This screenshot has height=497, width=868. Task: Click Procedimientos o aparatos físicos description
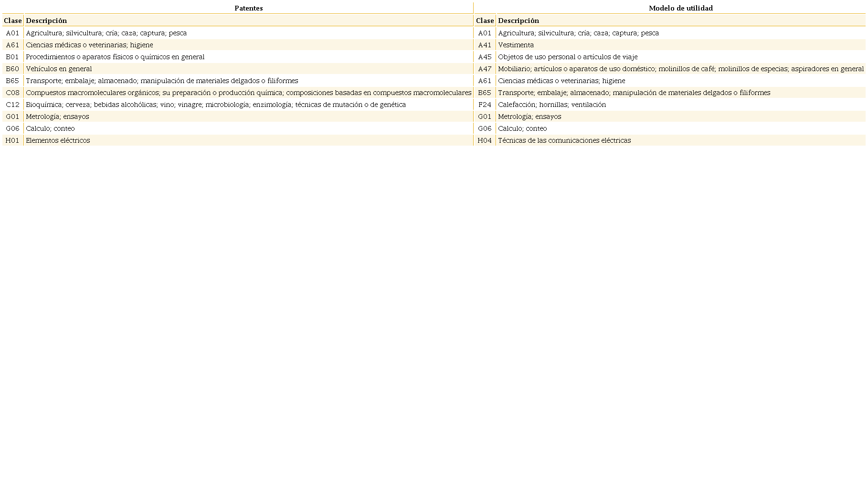pos(115,57)
